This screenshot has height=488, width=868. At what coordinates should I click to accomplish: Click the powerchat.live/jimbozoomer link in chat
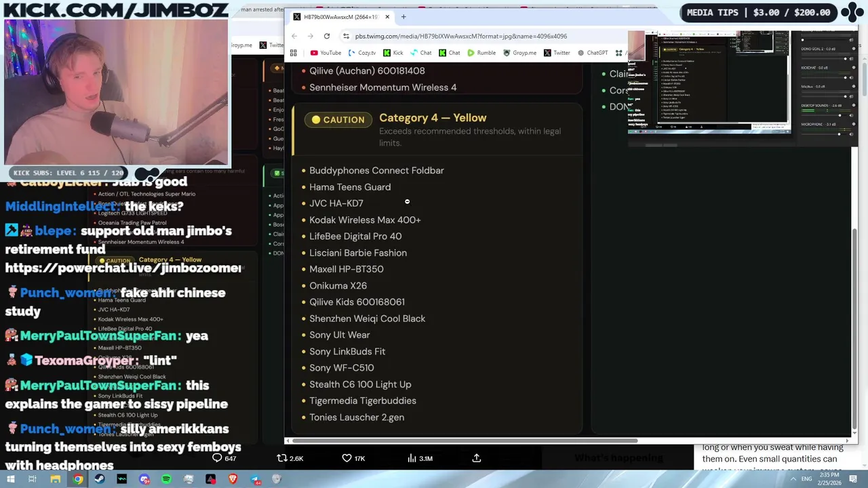pyautogui.click(x=123, y=267)
